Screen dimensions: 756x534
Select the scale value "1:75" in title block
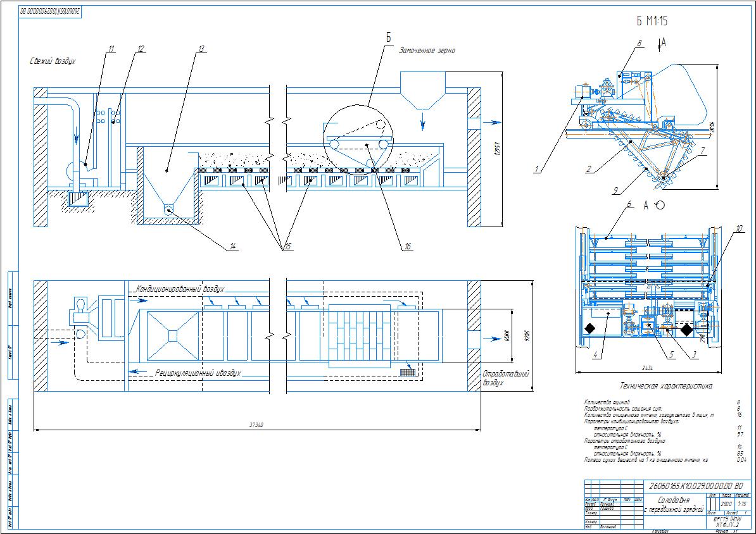[x=741, y=504]
